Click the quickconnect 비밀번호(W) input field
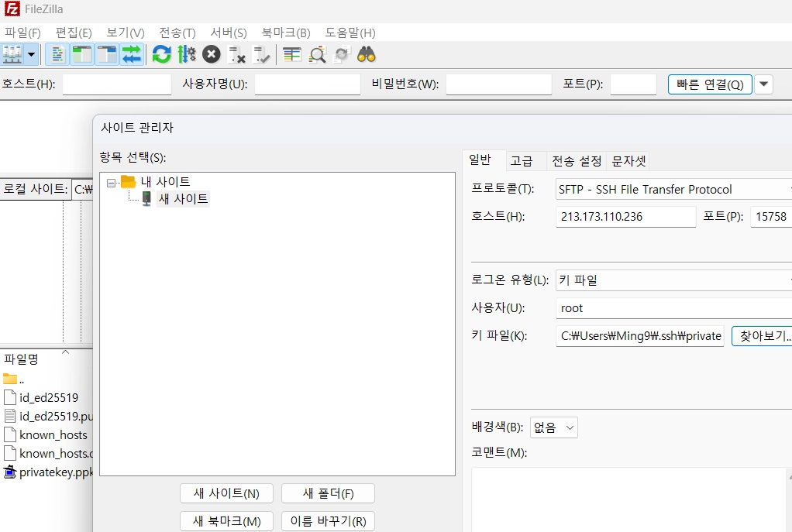The image size is (792, 532). (x=498, y=84)
